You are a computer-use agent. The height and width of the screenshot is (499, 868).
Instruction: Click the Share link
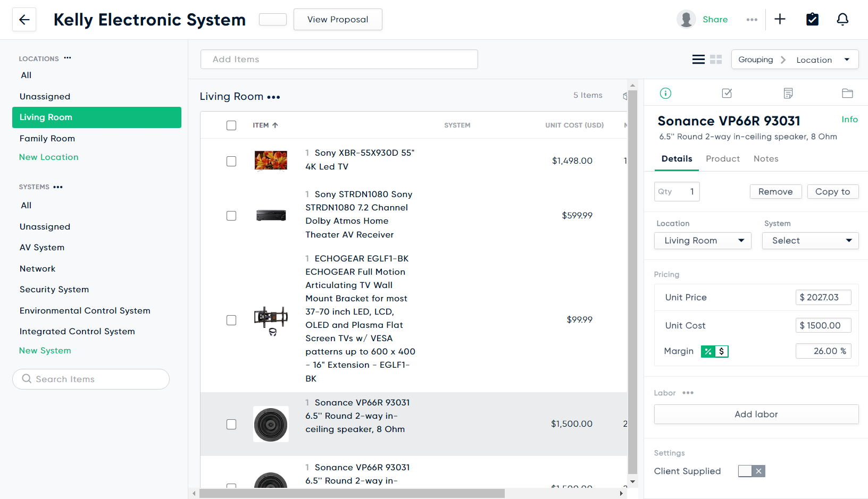(715, 20)
